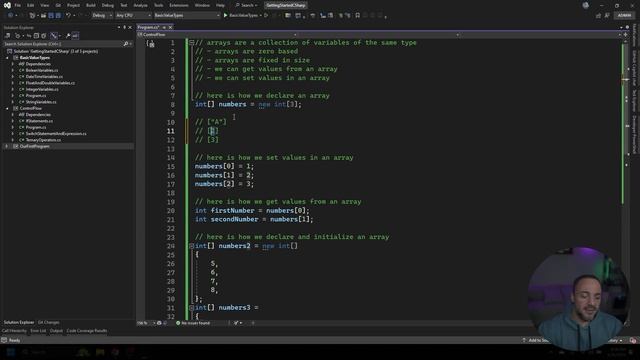The image size is (640, 360).
Task: Click the Search box in title bar
Action: tap(247, 5)
